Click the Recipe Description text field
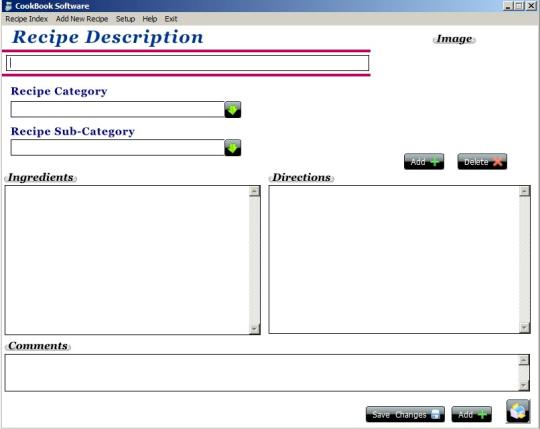 188,63
